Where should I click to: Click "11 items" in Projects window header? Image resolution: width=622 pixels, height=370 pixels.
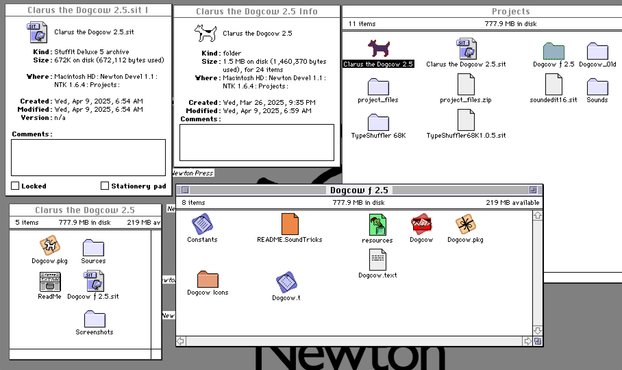coord(362,24)
